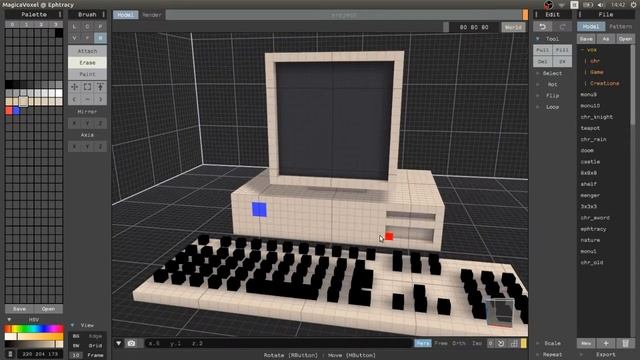Screen dimensions: 640x360
Task: Click the grid layout icon near Iso
Action: 514,343
